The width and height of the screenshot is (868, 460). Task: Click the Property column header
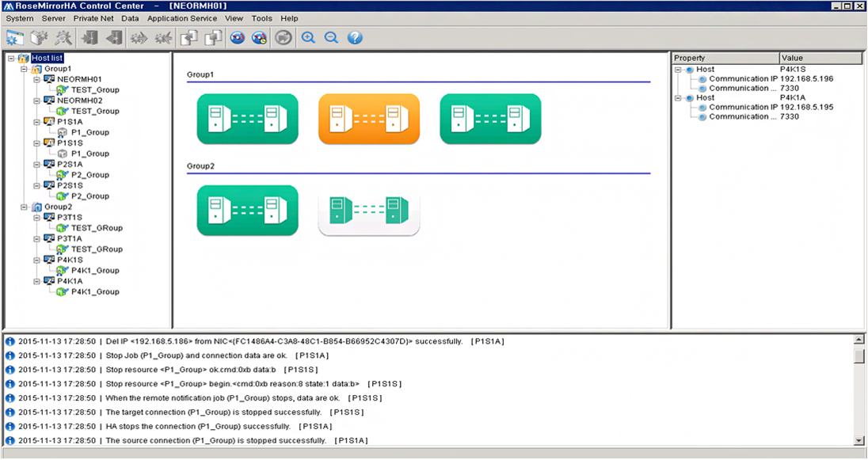[725, 58]
